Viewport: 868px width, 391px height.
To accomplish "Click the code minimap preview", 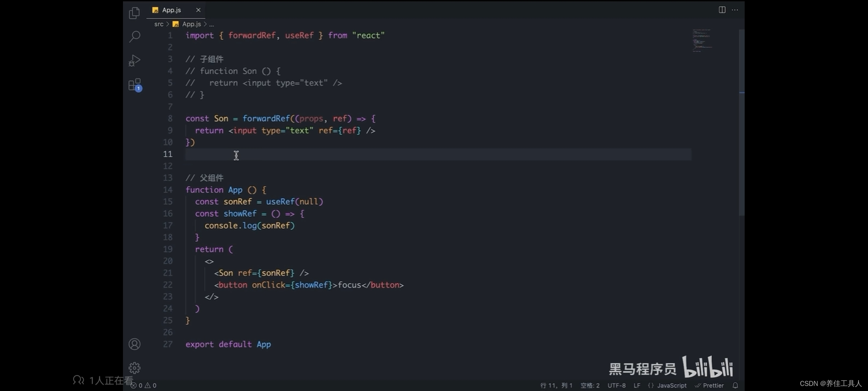I will click(702, 41).
